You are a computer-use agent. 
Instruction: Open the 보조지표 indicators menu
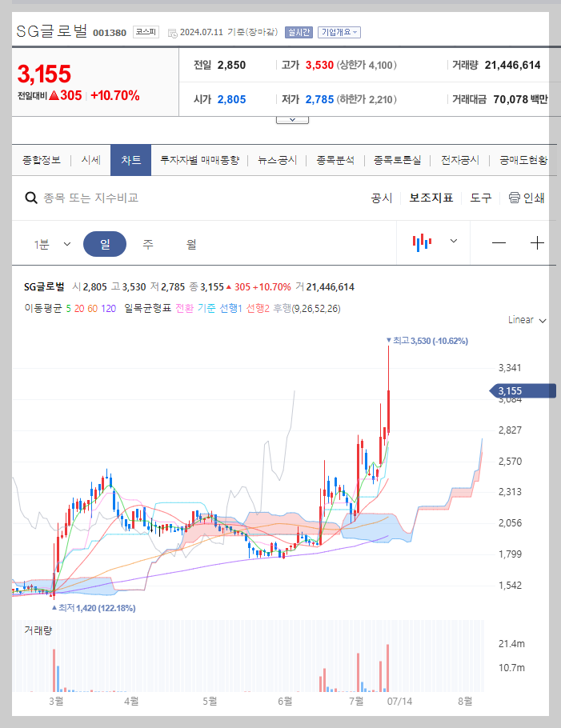[431, 198]
